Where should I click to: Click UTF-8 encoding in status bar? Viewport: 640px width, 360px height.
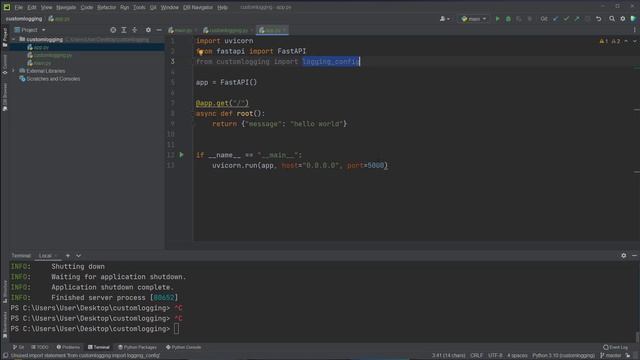[x=495, y=356]
